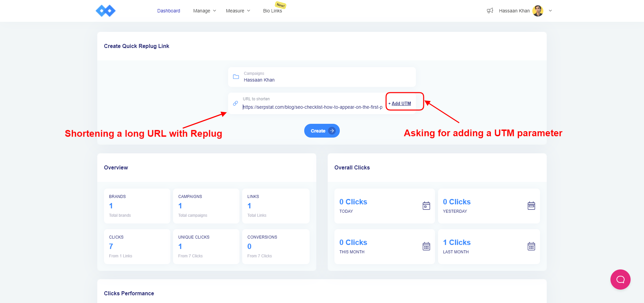Click the Last Month calendar icon
Image resolution: width=644 pixels, height=303 pixels.
(531, 246)
